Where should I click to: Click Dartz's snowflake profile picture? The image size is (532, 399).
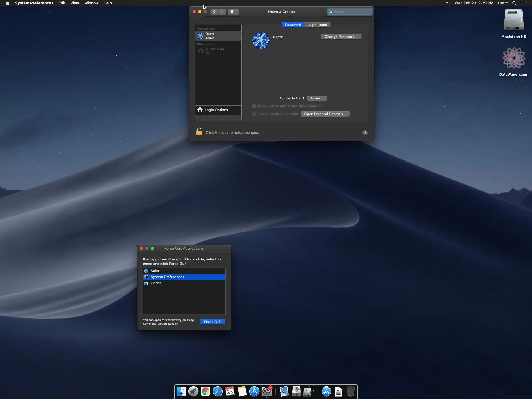261,41
